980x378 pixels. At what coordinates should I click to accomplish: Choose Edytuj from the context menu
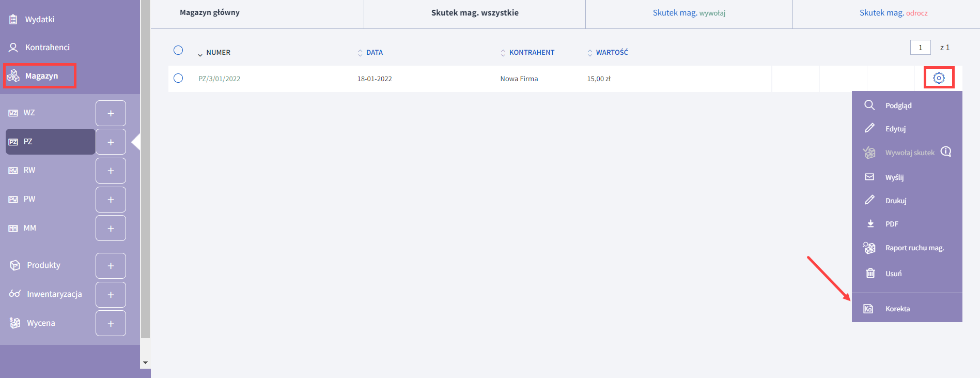tap(895, 129)
